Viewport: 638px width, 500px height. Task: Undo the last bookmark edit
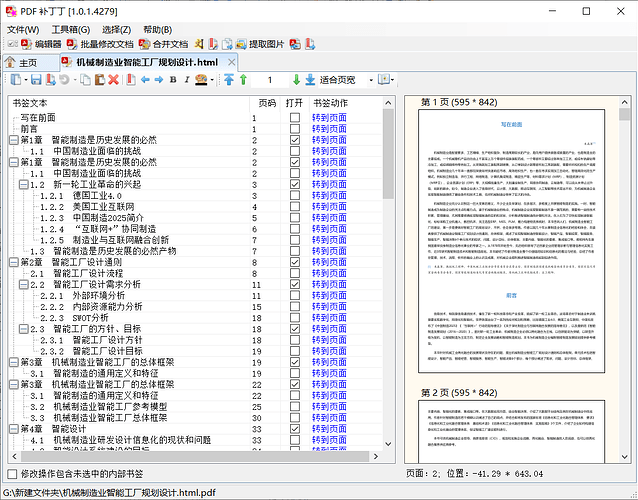(x=64, y=79)
